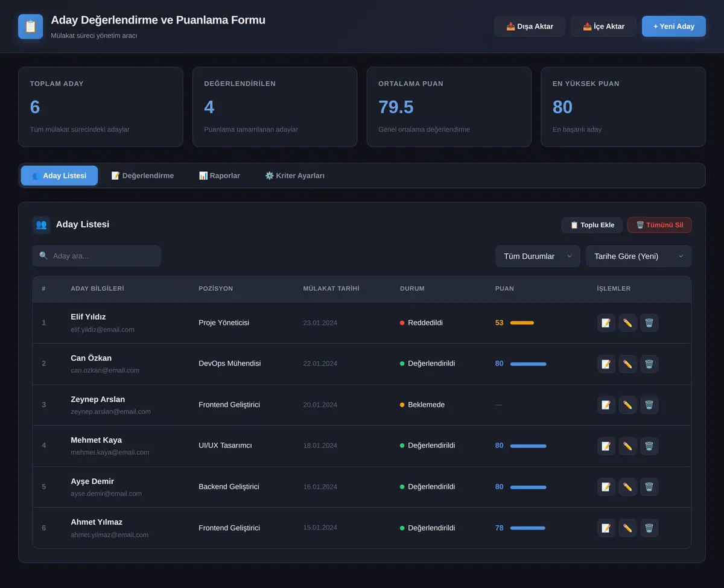
Task: Click the Dışa Aktar button
Action: tap(530, 27)
